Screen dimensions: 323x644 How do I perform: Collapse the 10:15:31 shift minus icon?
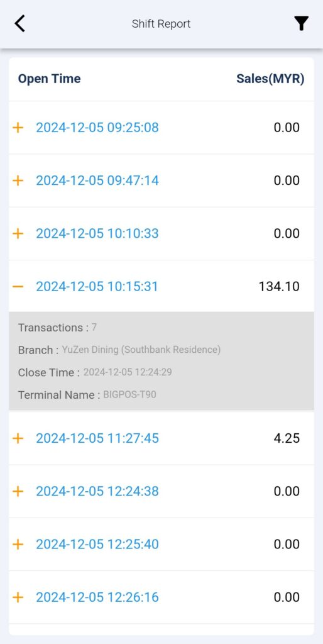[18, 286]
